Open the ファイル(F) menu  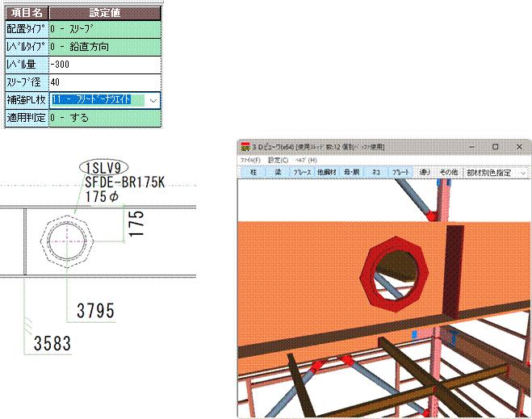pyautogui.click(x=250, y=160)
